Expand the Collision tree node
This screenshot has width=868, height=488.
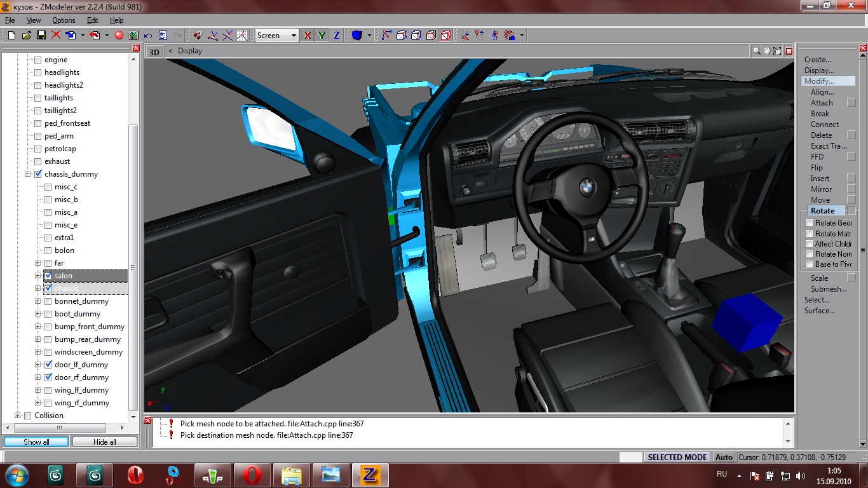(18, 416)
